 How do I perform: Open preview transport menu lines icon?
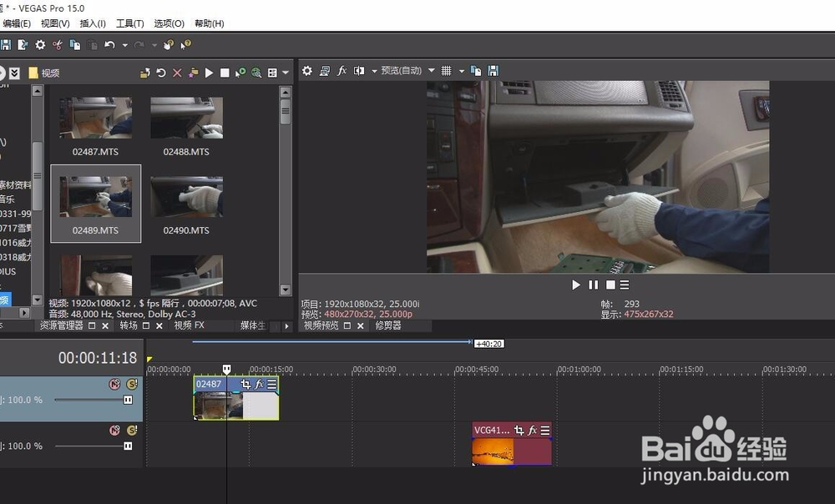pyautogui.click(x=625, y=285)
